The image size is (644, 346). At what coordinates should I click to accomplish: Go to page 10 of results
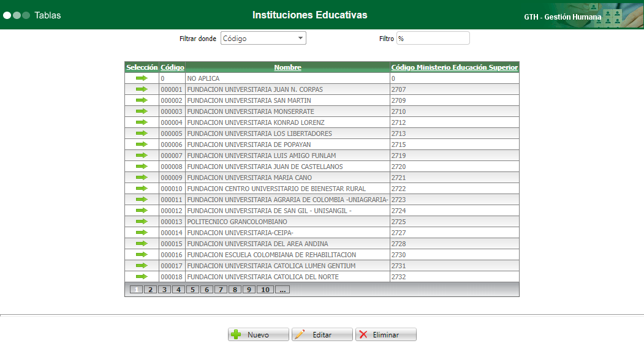(x=265, y=290)
